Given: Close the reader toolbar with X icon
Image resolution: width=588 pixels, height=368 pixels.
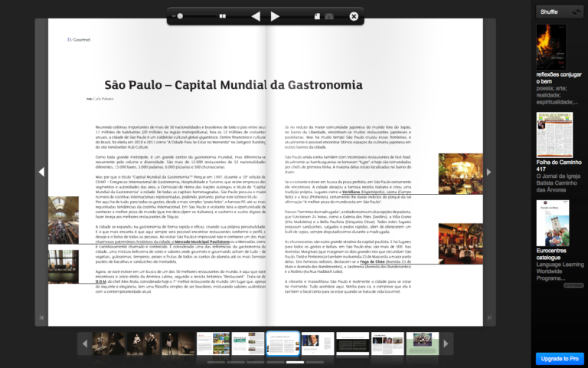Looking at the screenshot, I should (354, 16).
